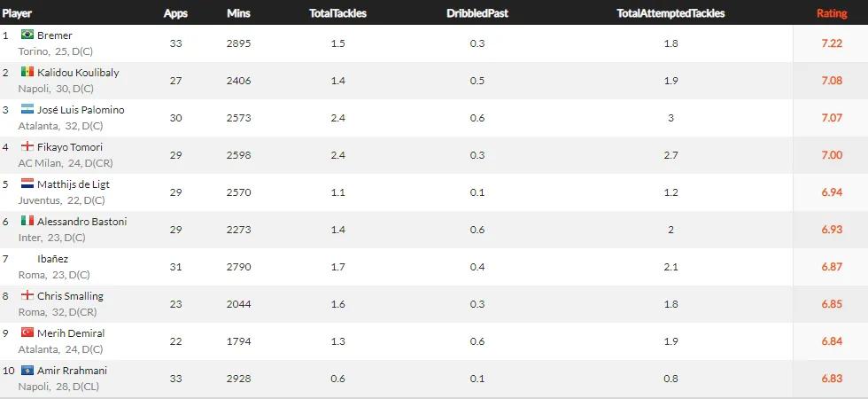The image size is (868, 399).
Task: Click the Argentina flag beside José Luis Palomino
Action: [27, 109]
